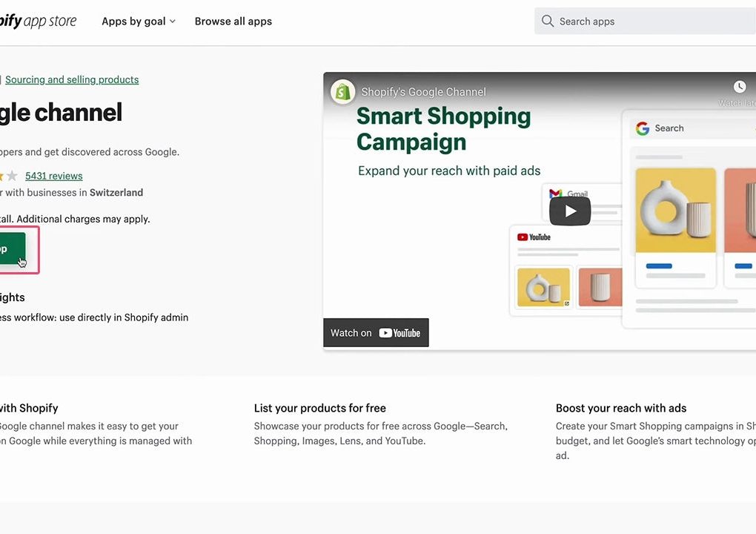Open the Apps by goal dropdown

[139, 22]
